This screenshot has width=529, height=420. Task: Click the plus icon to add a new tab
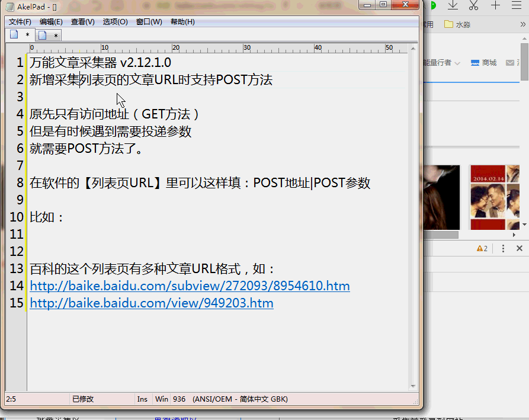[x=495, y=5]
